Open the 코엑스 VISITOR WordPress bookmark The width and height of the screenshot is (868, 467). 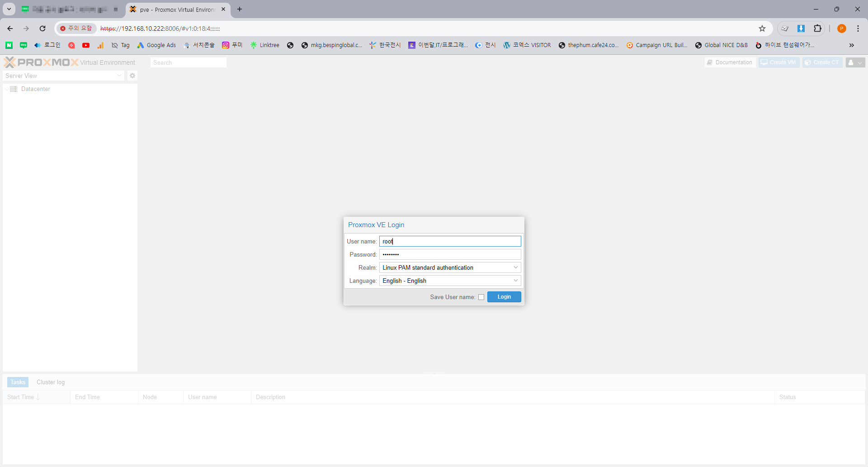(527, 45)
